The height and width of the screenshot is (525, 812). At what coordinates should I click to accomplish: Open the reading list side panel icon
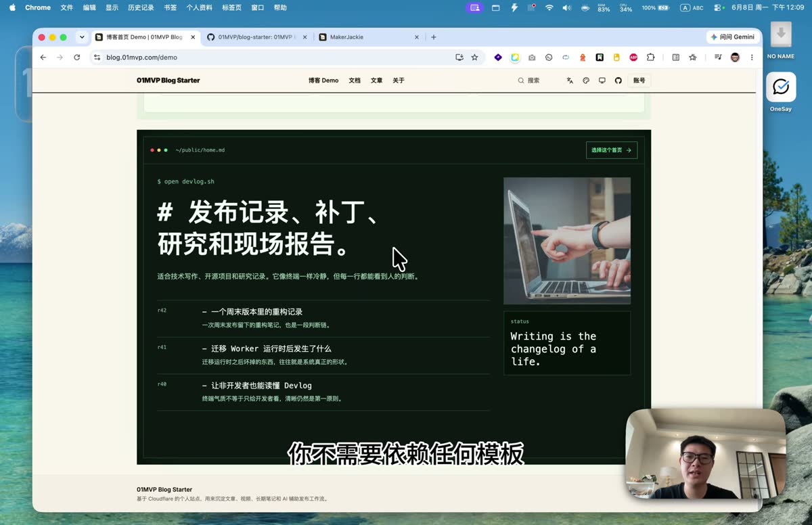675,58
